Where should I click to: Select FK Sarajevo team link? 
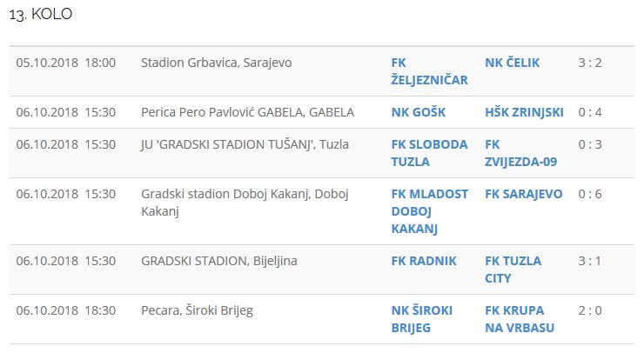[x=523, y=194]
